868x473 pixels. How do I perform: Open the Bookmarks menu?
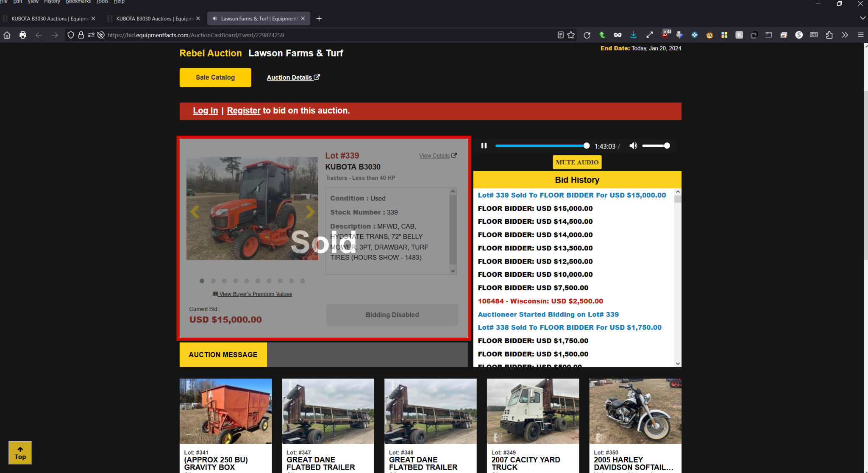pos(78,2)
